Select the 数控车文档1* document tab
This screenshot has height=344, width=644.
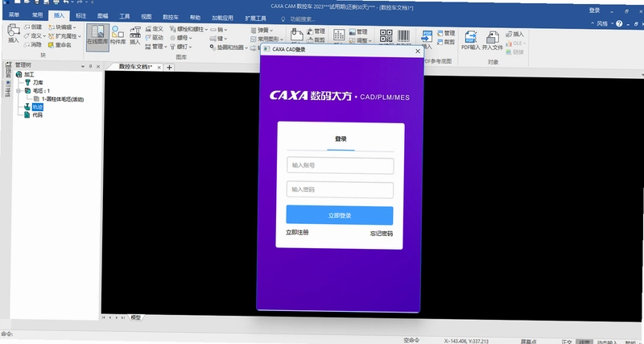pyautogui.click(x=135, y=67)
